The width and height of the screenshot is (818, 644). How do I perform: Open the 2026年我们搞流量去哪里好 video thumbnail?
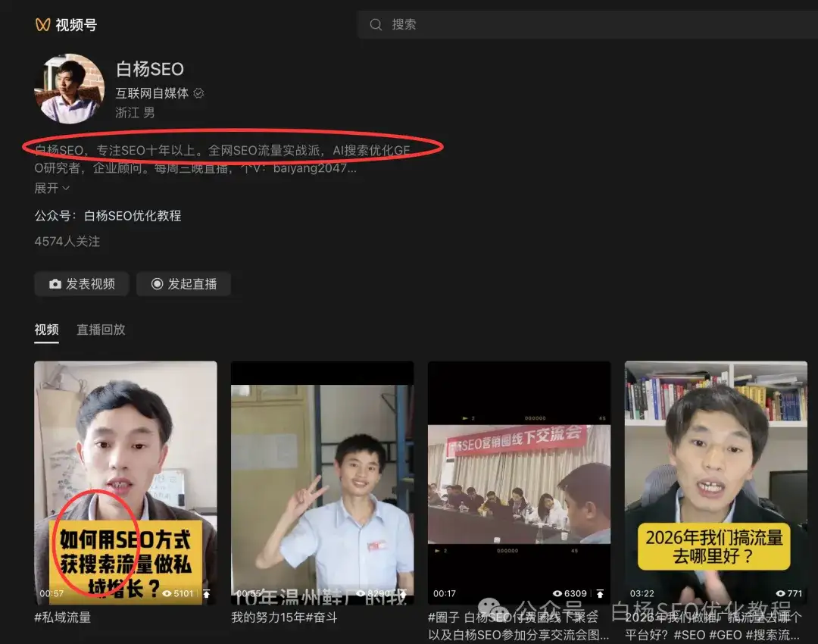click(716, 483)
